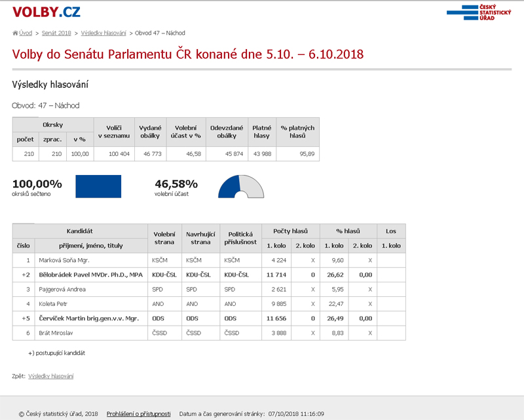Click Voliči v seznamu value 100 404

tap(119, 154)
